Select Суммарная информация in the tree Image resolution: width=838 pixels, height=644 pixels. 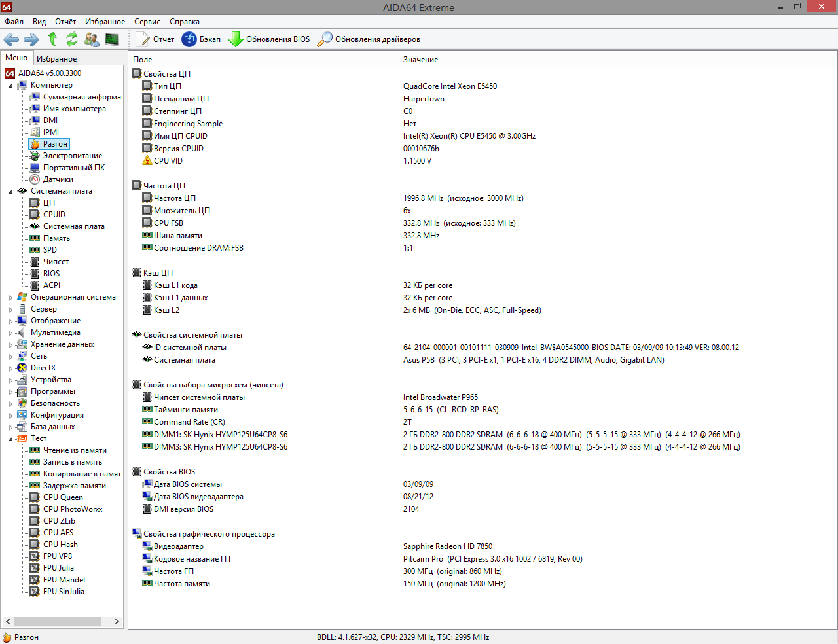tap(82, 97)
